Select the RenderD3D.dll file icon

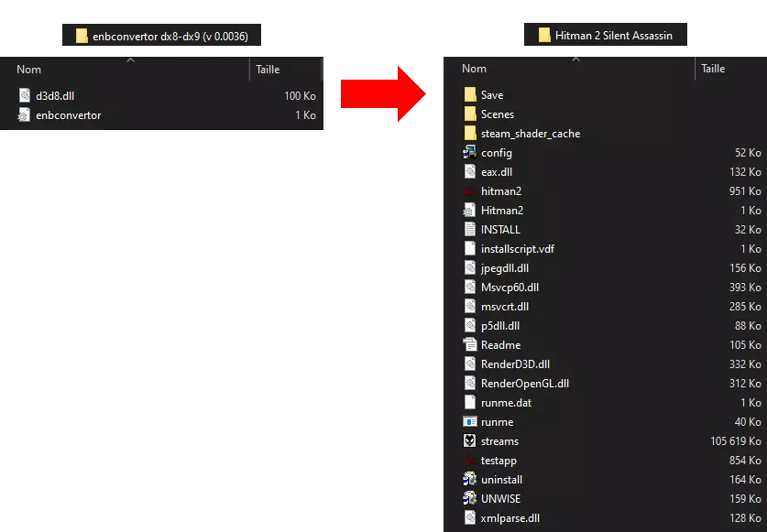coord(469,364)
